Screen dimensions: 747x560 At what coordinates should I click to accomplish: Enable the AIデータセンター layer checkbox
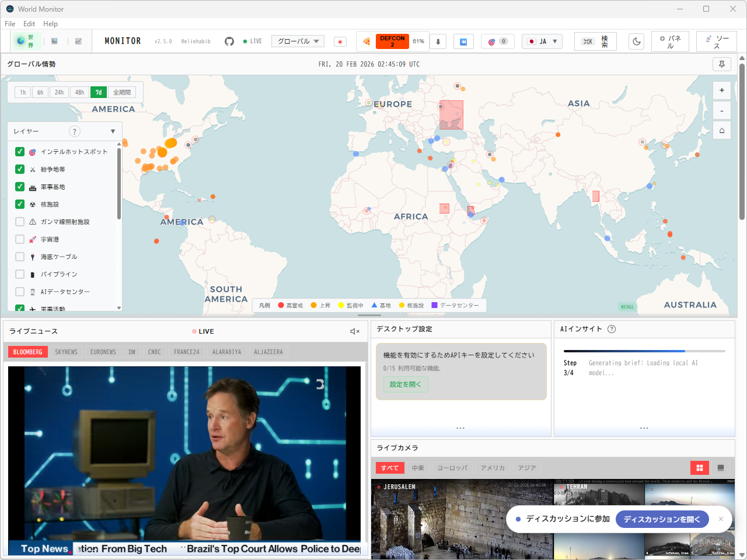[x=20, y=292]
